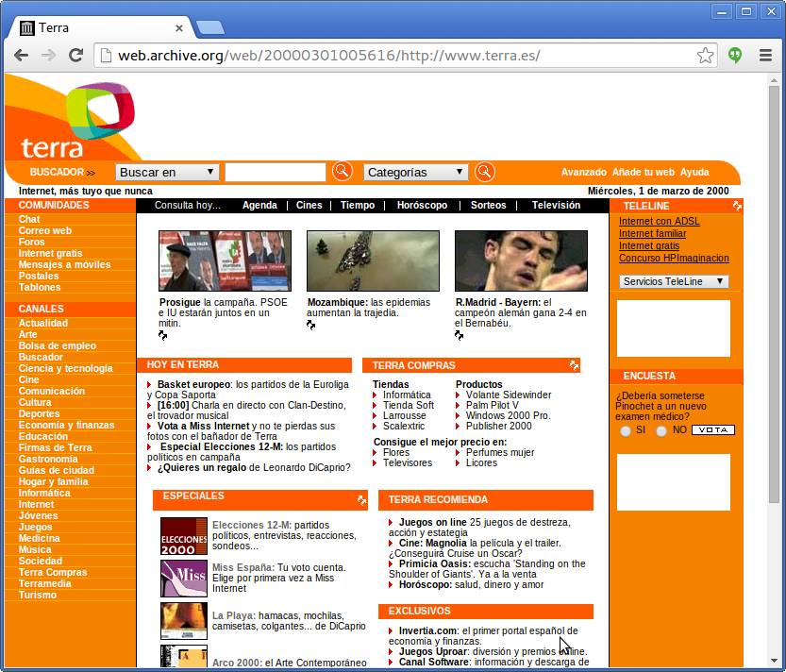Bookmark page with the star icon
Screen dimensions: 786x672
pyautogui.click(x=705, y=55)
